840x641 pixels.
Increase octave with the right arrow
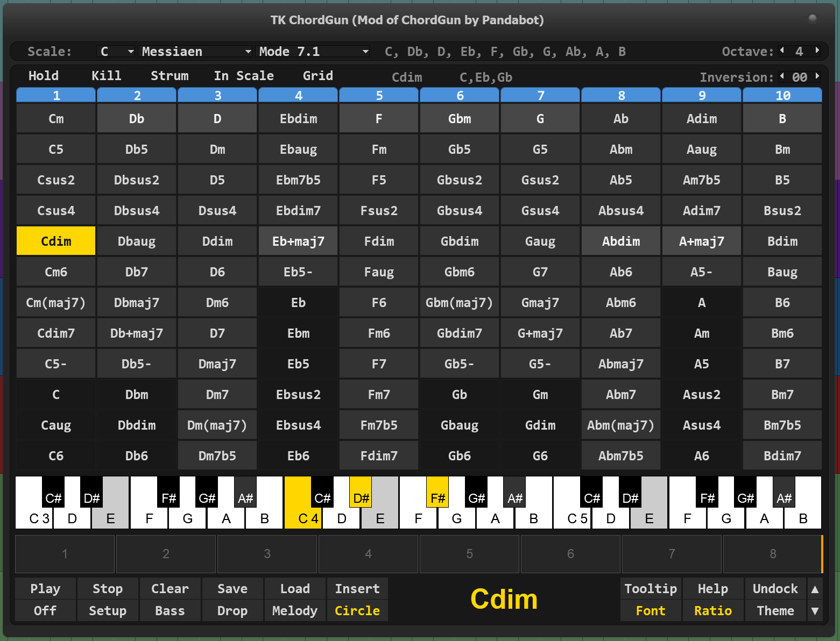click(817, 51)
